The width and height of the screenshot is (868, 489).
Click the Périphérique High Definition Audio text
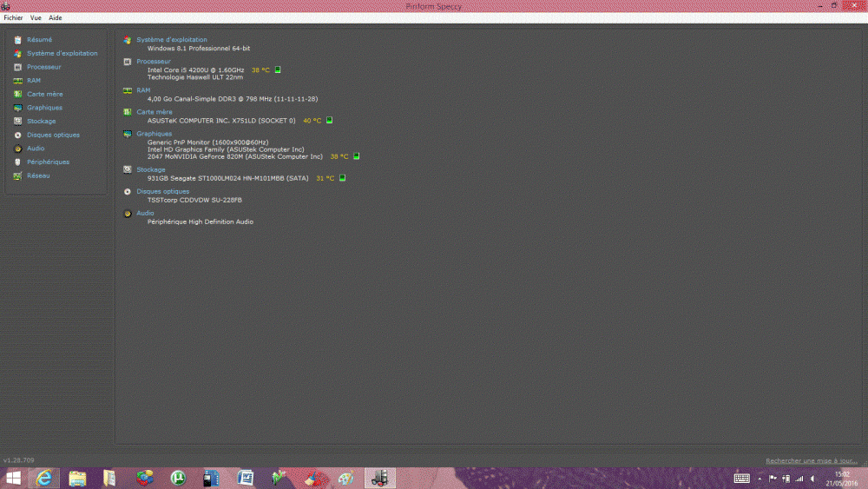point(201,221)
